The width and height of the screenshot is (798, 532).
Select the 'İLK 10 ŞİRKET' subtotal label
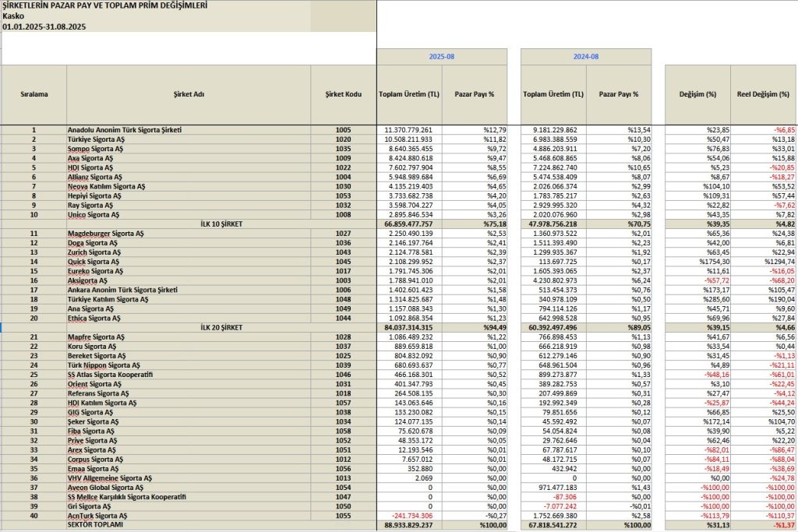pos(221,224)
